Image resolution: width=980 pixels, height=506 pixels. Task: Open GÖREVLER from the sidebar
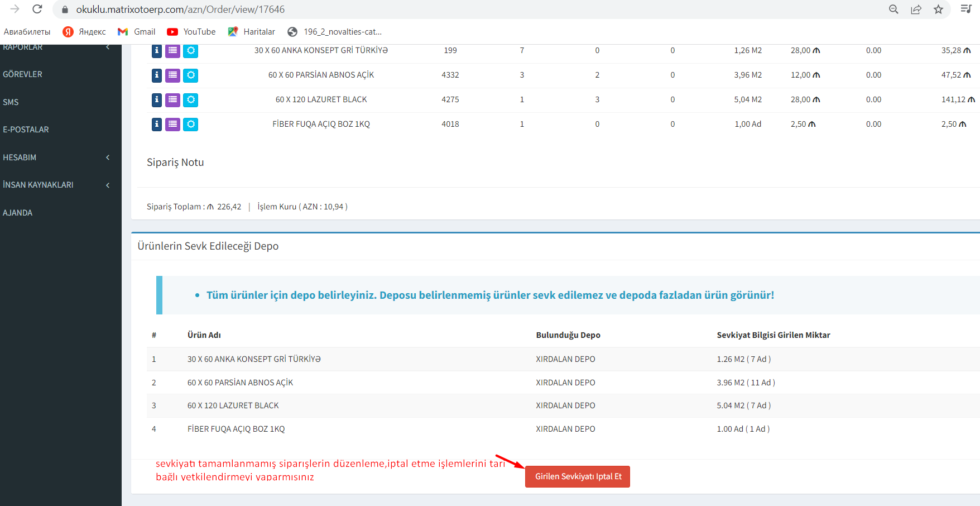23,74
